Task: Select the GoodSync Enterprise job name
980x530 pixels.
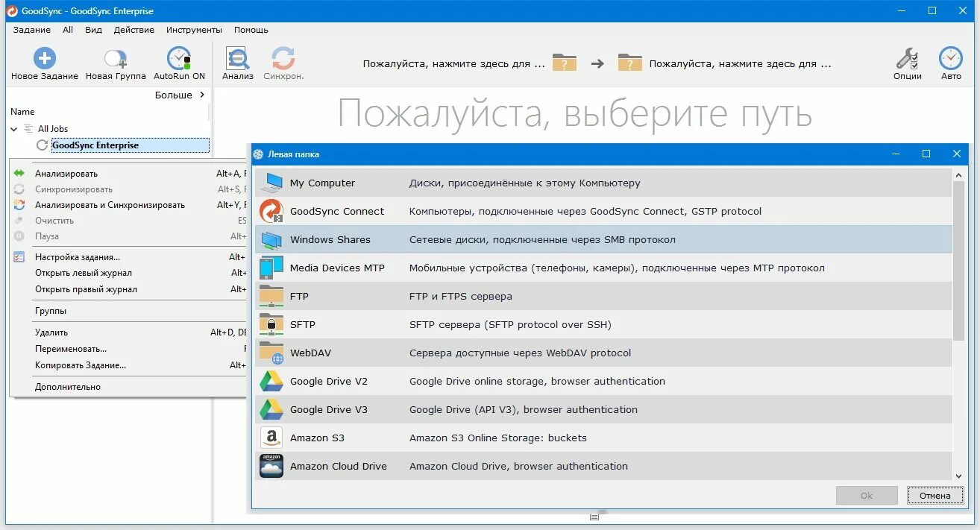Action: coord(95,145)
